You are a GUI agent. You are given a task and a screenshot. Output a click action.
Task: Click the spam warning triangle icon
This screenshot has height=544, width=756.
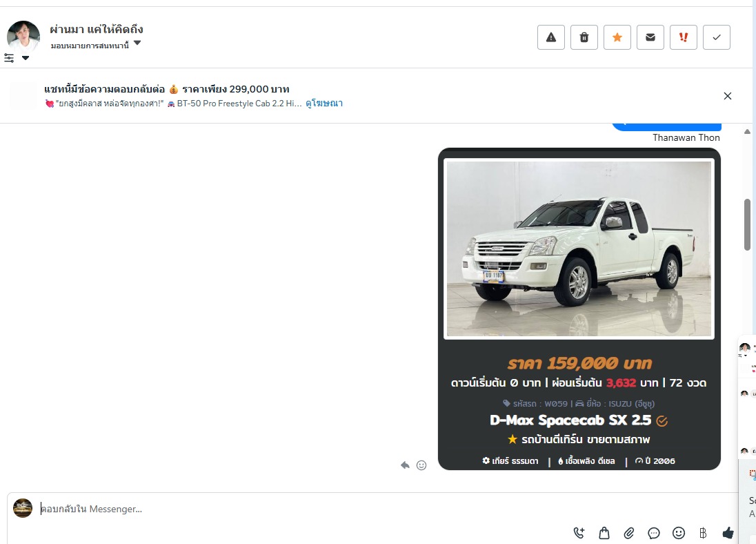coord(551,37)
